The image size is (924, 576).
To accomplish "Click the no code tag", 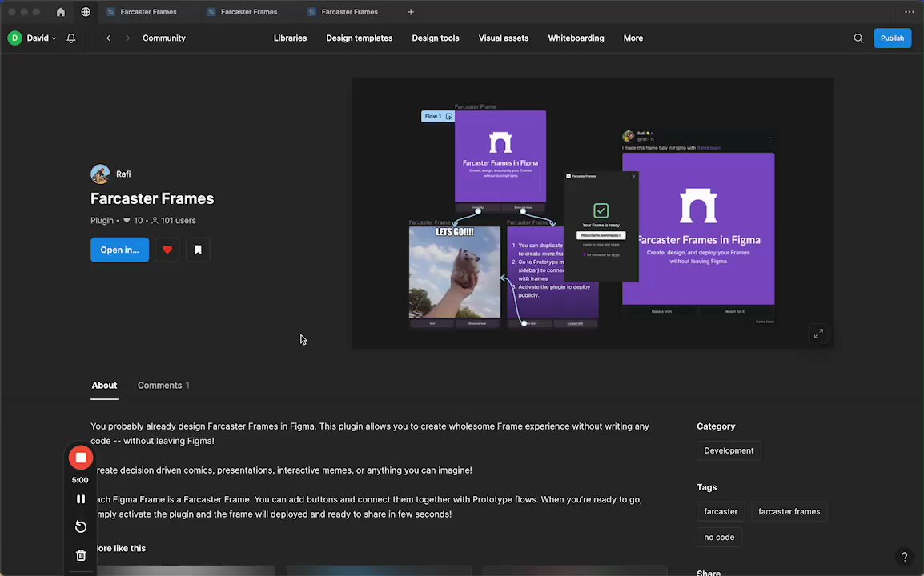I will (719, 537).
